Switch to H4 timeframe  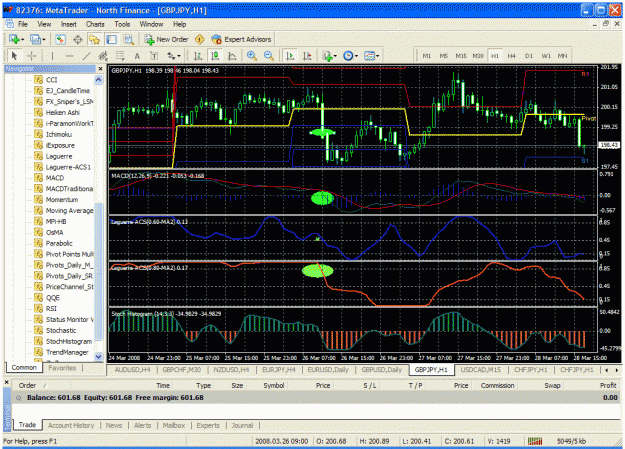coord(511,56)
